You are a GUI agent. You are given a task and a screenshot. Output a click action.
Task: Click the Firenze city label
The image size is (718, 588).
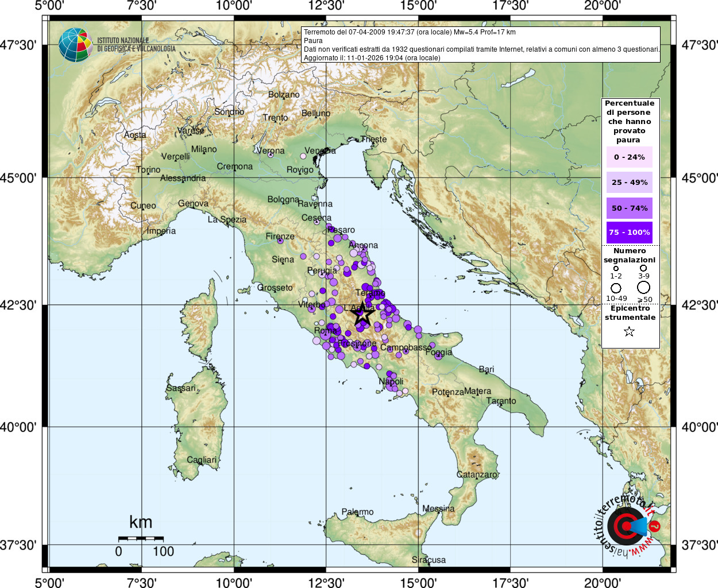(x=280, y=236)
